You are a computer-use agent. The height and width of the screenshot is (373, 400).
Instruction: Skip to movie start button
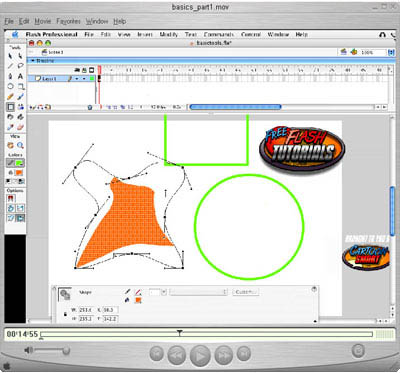coord(157,353)
